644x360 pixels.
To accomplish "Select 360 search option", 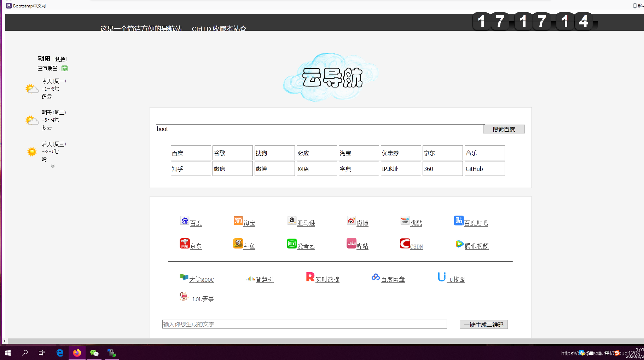I will click(x=443, y=168).
